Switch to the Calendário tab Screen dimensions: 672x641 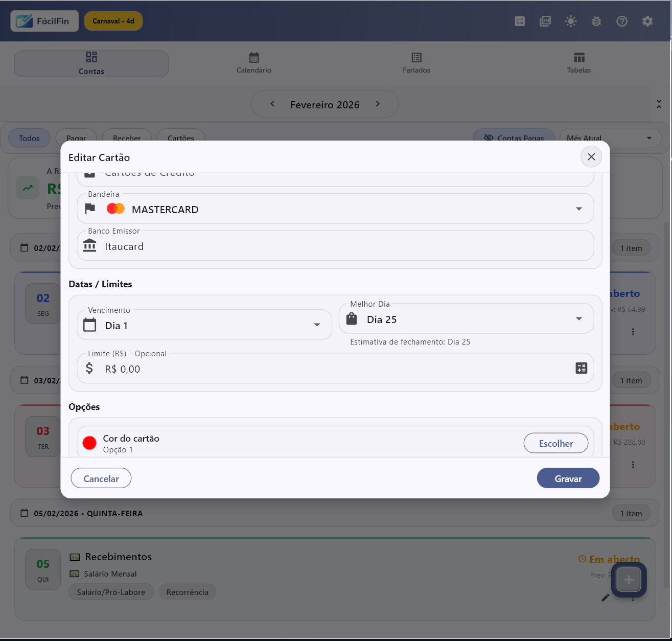pos(254,63)
